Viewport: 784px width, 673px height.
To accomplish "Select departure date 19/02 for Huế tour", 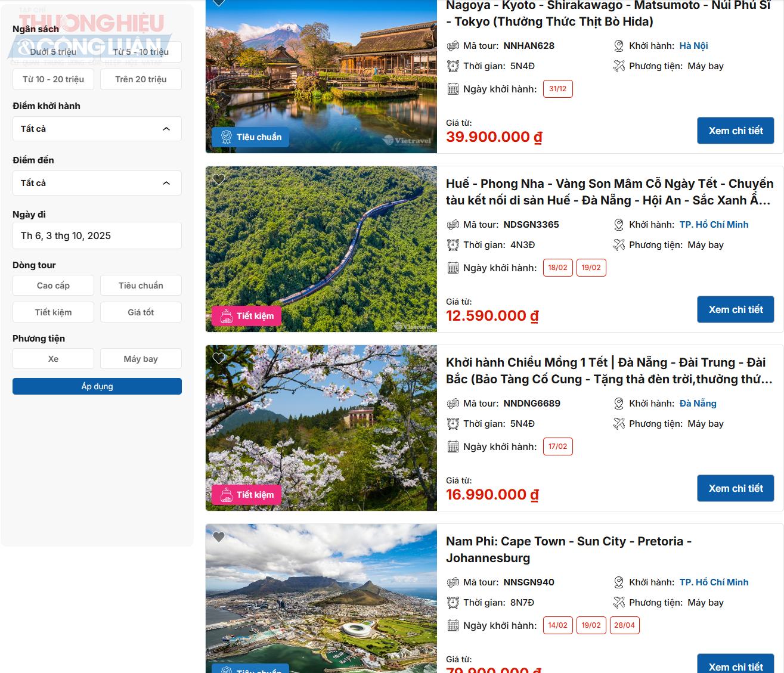I will pos(591,268).
